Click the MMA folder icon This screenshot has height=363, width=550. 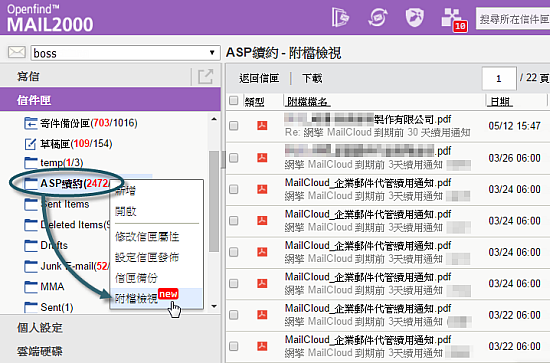point(31,287)
